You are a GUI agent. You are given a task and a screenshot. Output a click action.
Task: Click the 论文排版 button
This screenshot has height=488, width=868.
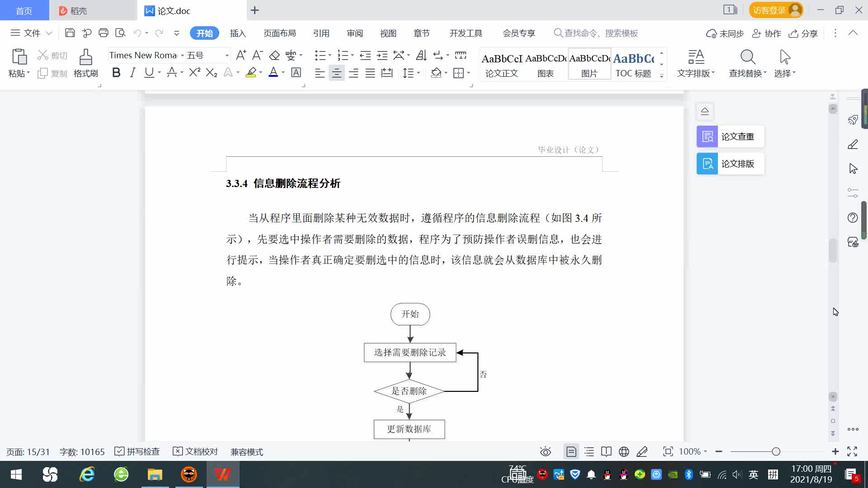[730, 164]
